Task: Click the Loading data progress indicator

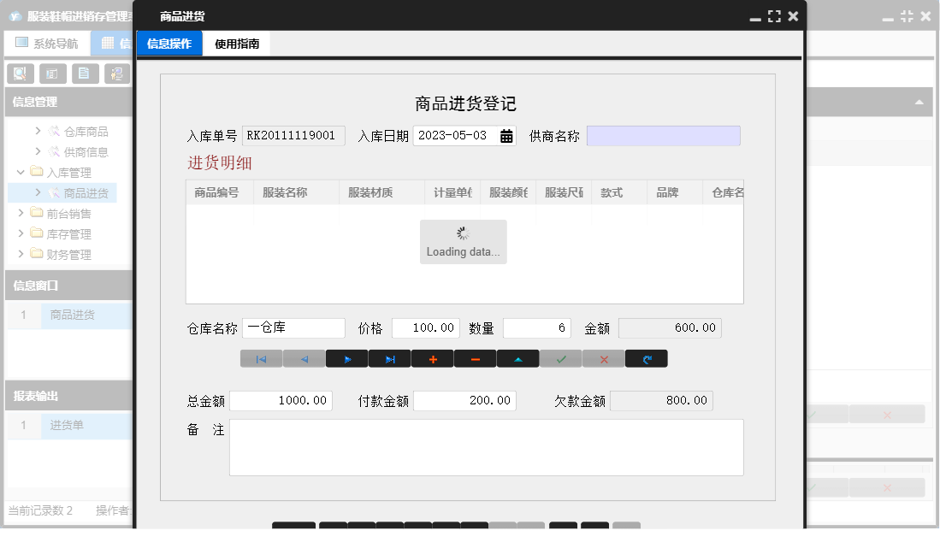Action: 463,240
